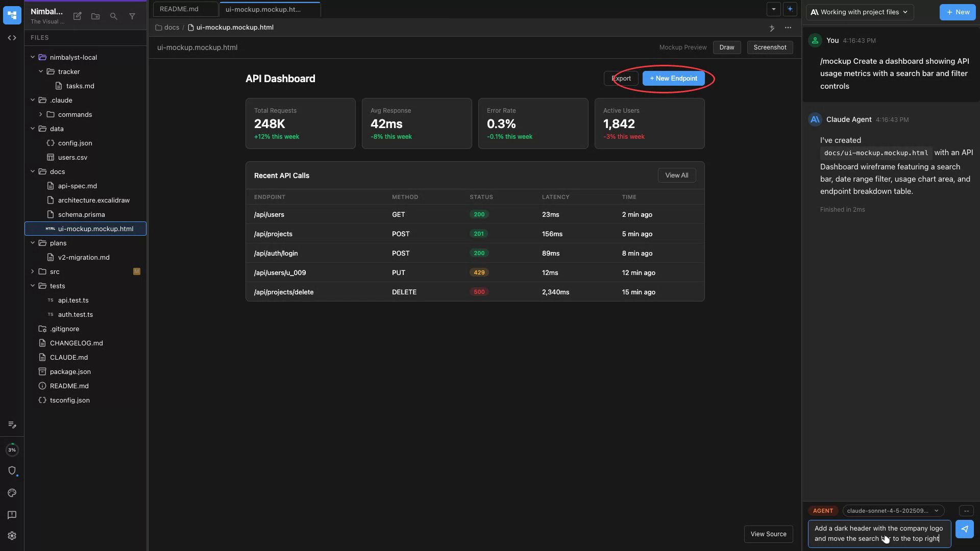The image size is (980, 551).
Task: Open file search magnifier icon
Action: pyautogui.click(x=114, y=16)
